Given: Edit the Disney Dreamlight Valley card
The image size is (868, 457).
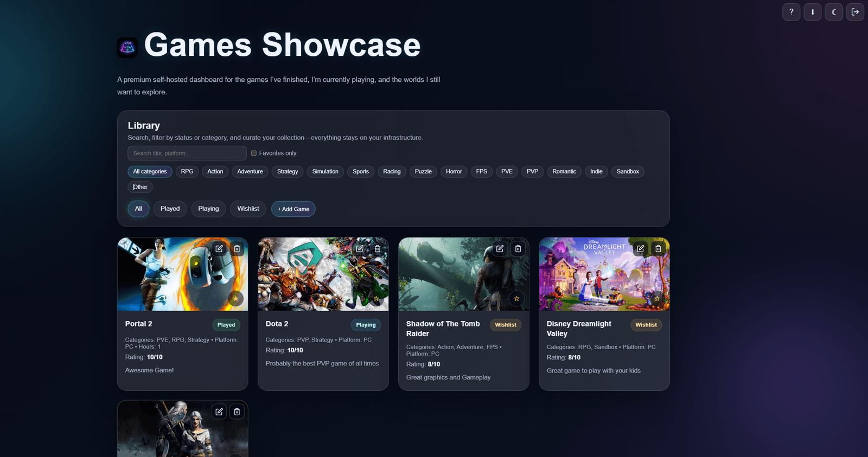Looking at the screenshot, I should coord(641,249).
